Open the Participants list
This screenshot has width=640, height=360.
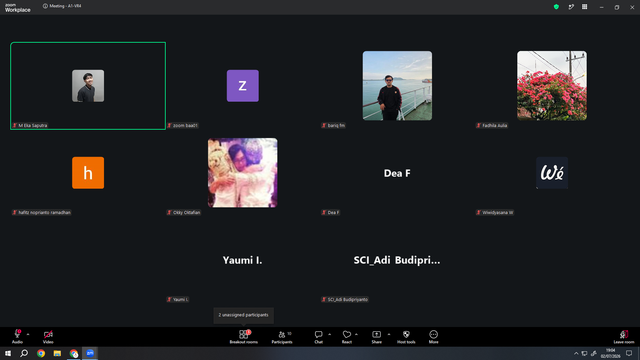[282, 336]
